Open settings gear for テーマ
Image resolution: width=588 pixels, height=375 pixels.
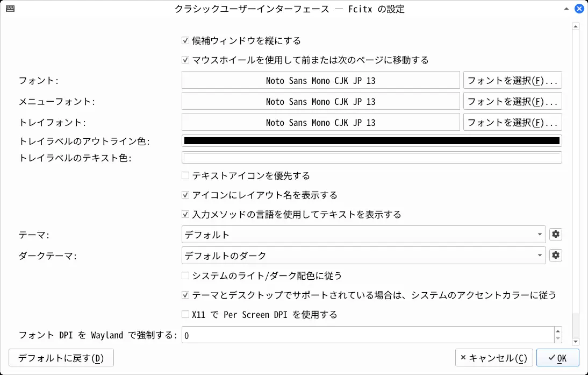pyautogui.click(x=556, y=235)
